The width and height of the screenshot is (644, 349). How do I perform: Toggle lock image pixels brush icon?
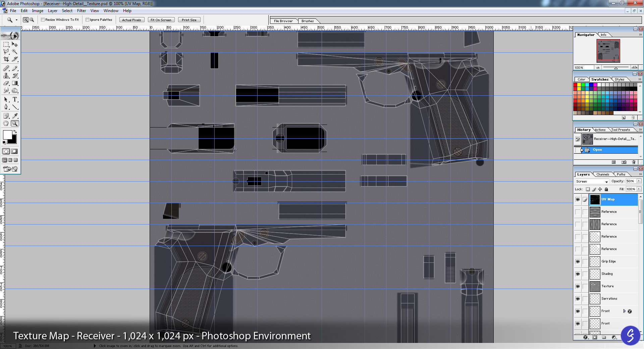point(594,189)
